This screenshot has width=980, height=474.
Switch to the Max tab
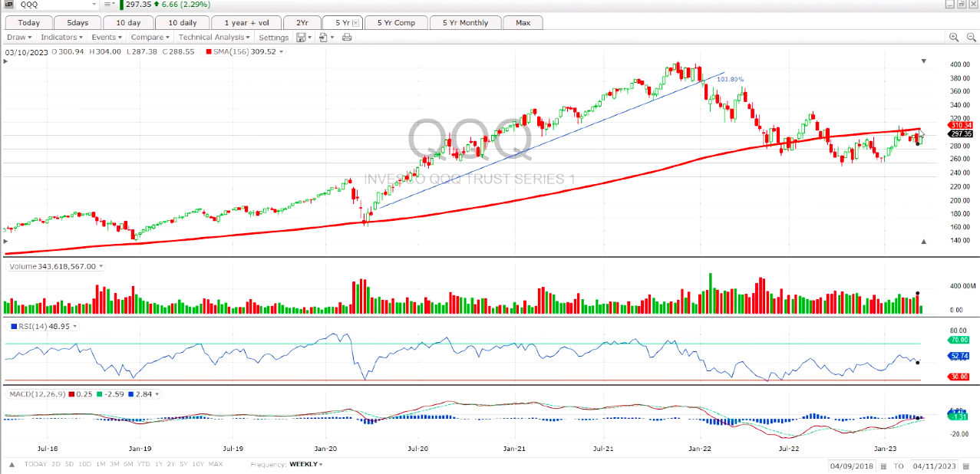point(523,22)
